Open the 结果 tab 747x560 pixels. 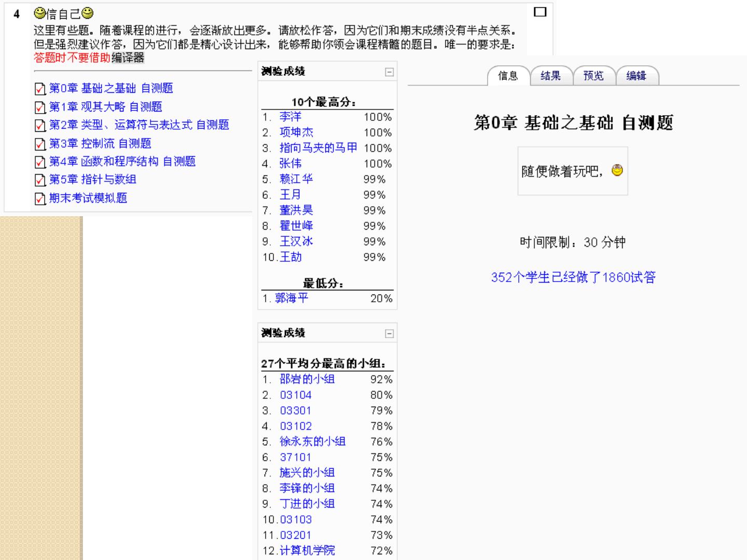(x=550, y=76)
